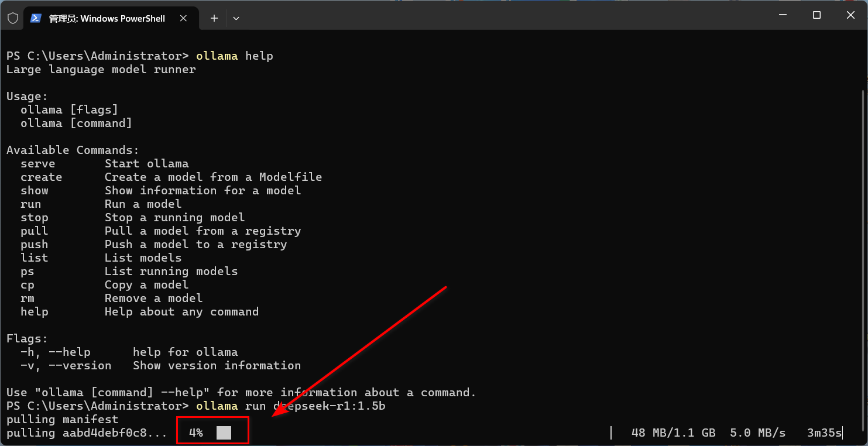Click 'List running models' description
Screen dimensions: 868x446
pyautogui.click(x=171, y=272)
